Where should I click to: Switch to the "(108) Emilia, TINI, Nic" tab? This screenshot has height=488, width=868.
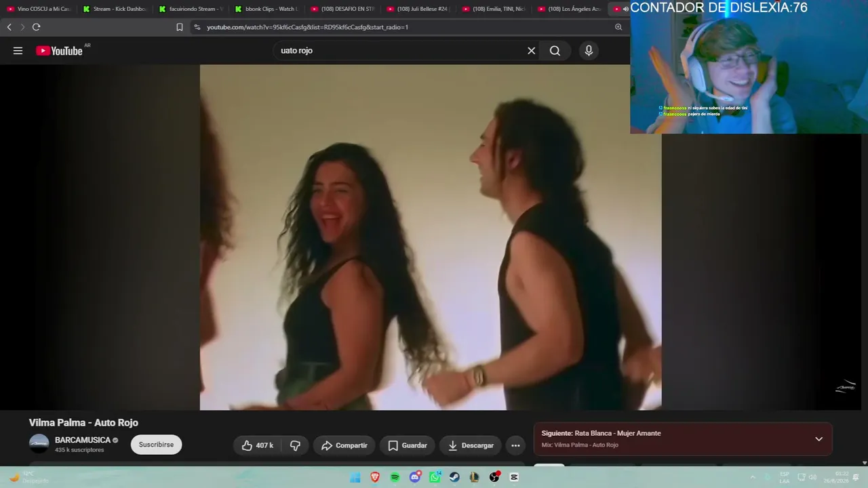click(x=494, y=9)
